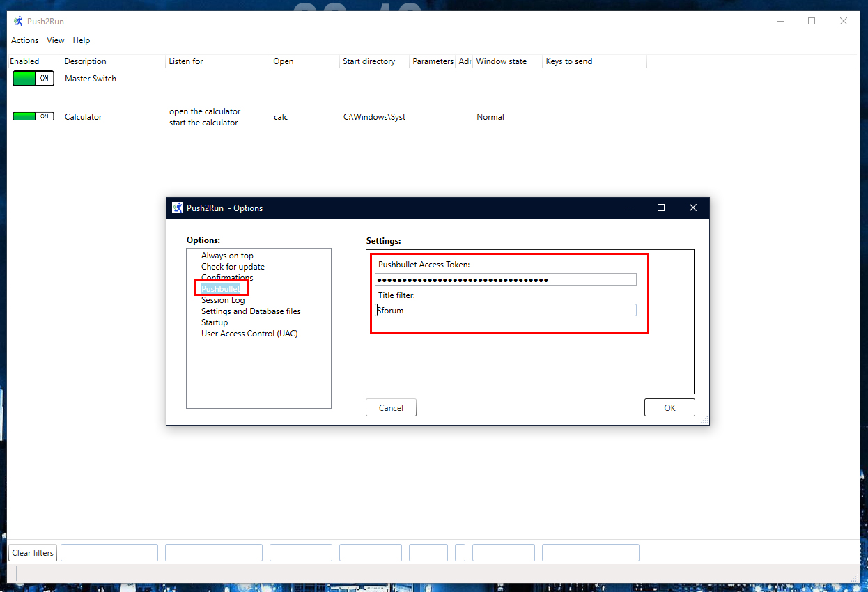Screen dimensions: 868x592
Task: Select Confirmations in the options list
Action: [x=227, y=278]
